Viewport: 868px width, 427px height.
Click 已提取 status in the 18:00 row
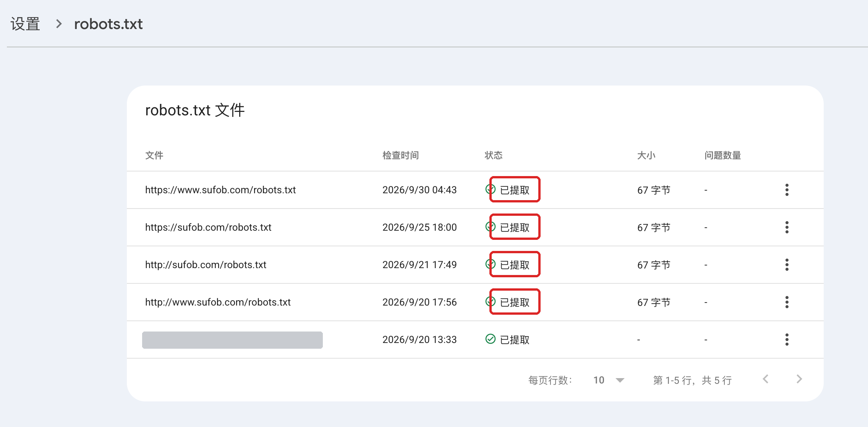click(515, 228)
